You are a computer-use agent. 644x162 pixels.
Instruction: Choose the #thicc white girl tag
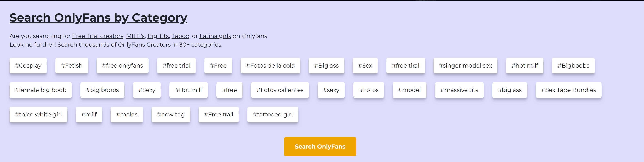click(38, 114)
